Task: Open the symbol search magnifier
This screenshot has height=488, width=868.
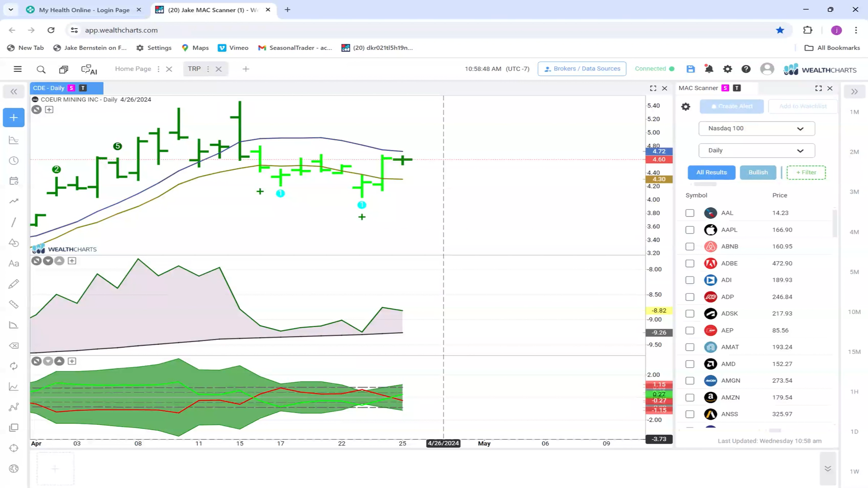Action: point(41,69)
